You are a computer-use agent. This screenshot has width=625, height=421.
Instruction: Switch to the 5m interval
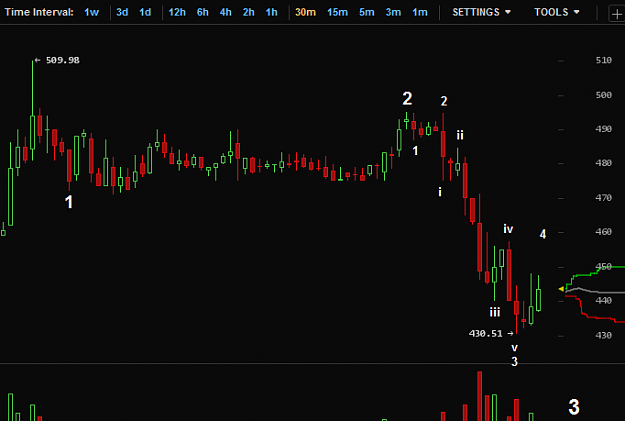366,12
